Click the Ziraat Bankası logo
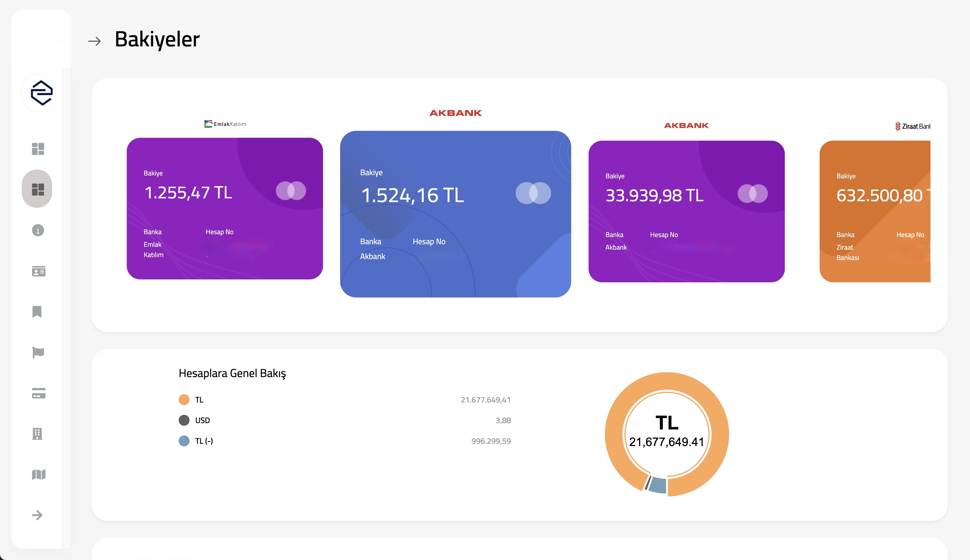The height and width of the screenshot is (560, 970). (x=912, y=126)
